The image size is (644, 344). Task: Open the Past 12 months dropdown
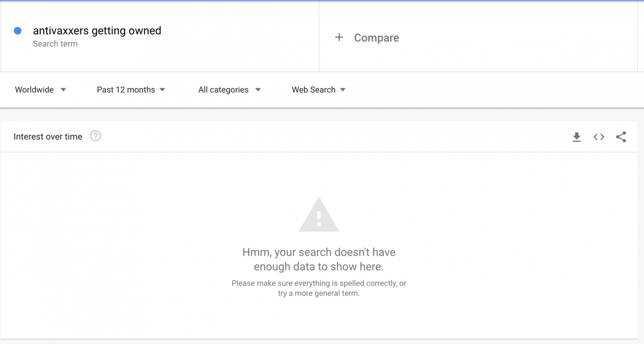click(x=131, y=90)
